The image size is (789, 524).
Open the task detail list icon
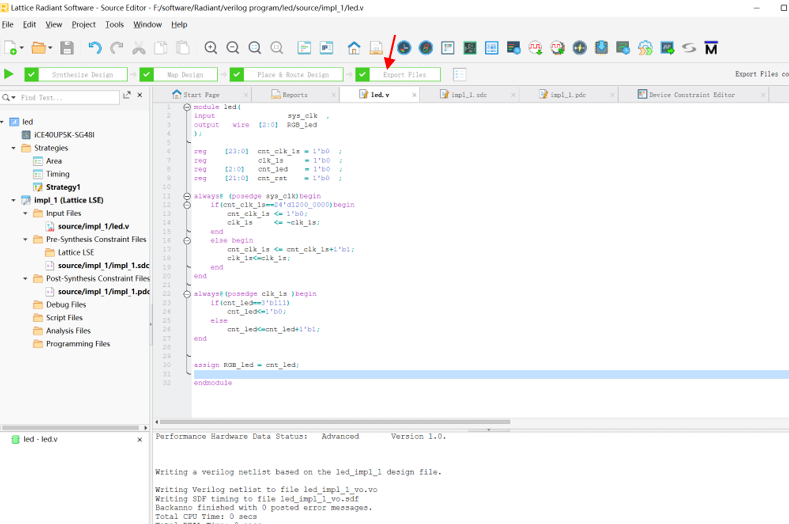pyautogui.click(x=459, y=74)
